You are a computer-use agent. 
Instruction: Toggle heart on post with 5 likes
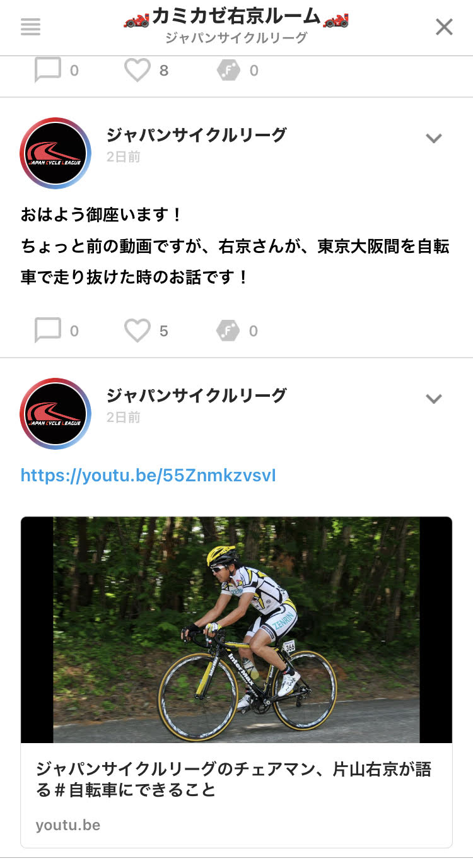point(137,331)
